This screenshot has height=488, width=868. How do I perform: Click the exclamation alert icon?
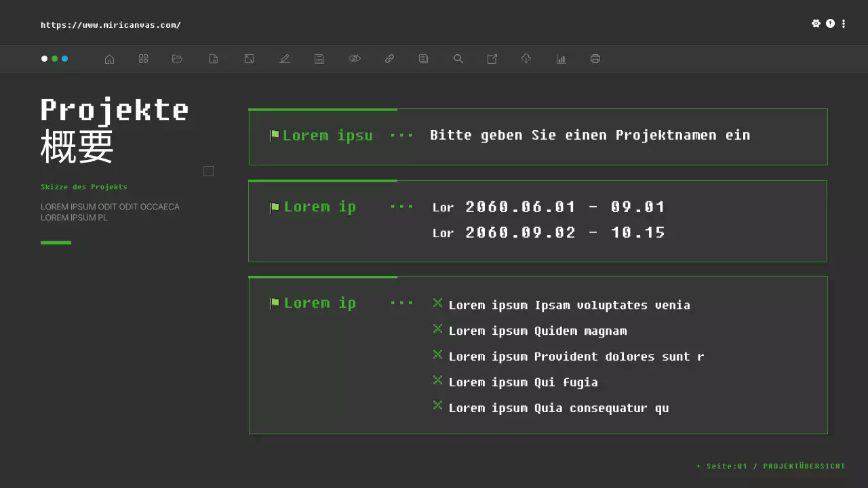pos(830,24)
